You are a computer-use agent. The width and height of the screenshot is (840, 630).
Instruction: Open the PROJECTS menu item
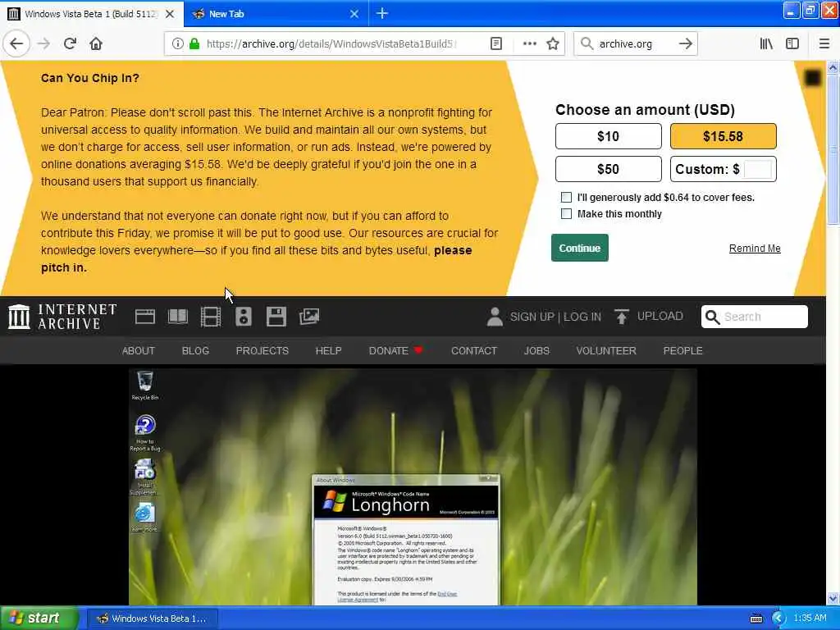[262, 351]
